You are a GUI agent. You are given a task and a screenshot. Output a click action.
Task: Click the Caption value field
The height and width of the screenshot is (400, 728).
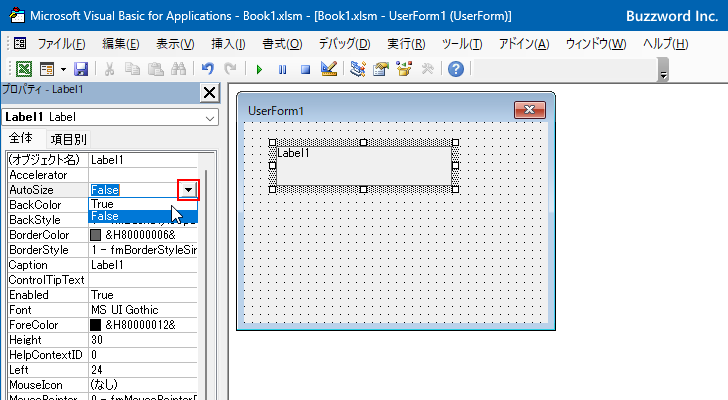tap(143, 265)
